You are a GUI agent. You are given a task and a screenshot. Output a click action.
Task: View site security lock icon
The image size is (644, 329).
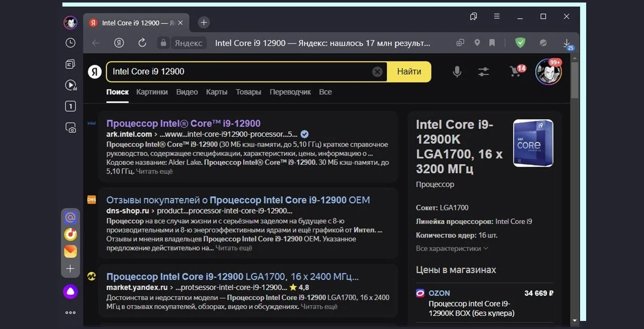tap(163, 43)
